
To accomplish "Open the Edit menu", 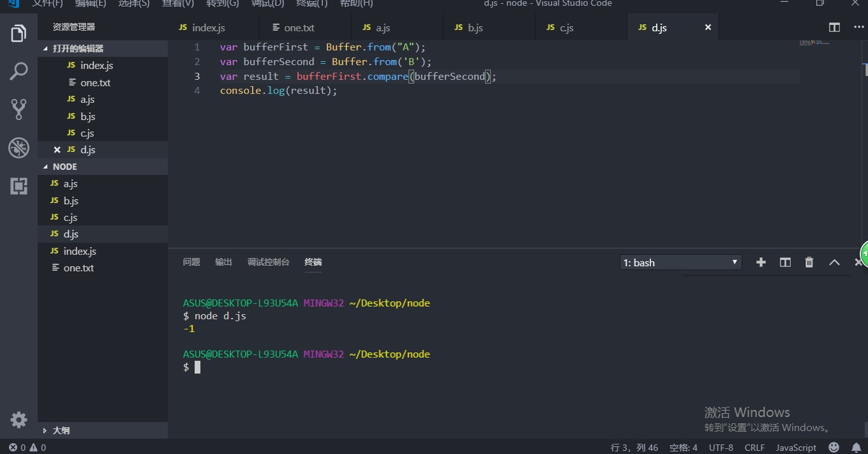I will point(91,3).
